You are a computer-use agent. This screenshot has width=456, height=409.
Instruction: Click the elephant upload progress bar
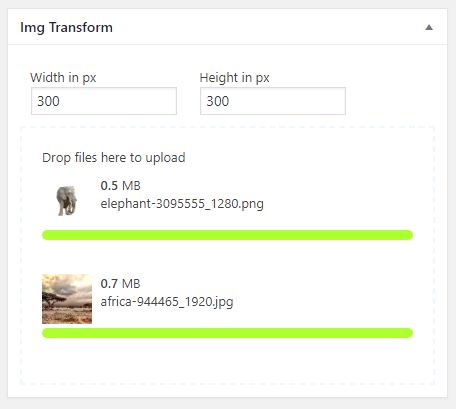[227, 235]
